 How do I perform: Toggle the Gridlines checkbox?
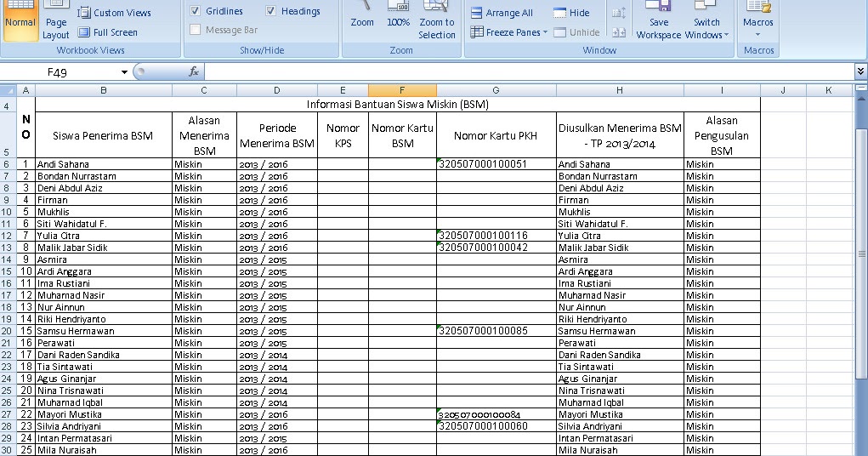195,10
